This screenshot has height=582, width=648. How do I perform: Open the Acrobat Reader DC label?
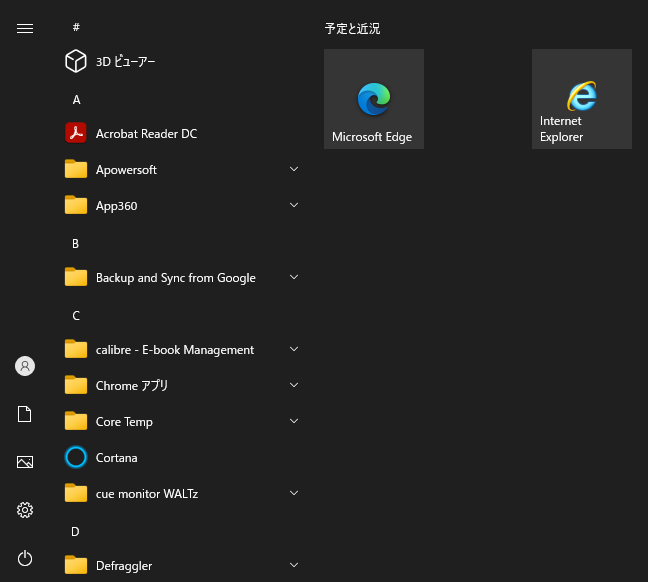(x=147, y=134)
